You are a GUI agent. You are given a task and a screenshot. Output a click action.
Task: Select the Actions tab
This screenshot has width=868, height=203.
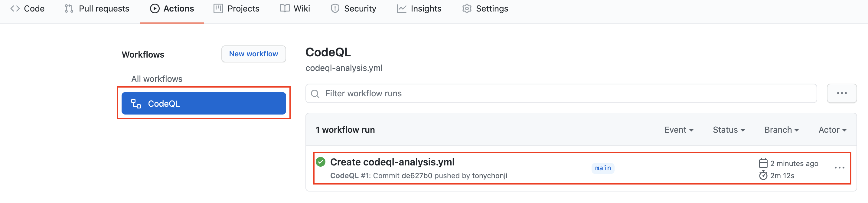click(172, 9)
